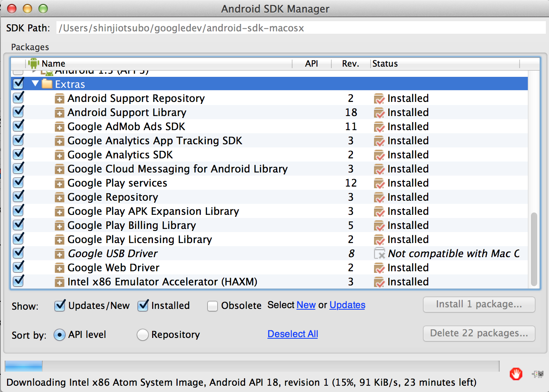
Task: Click the 'Not compatible with Mac' status text
Action: (x=454, y=254)
